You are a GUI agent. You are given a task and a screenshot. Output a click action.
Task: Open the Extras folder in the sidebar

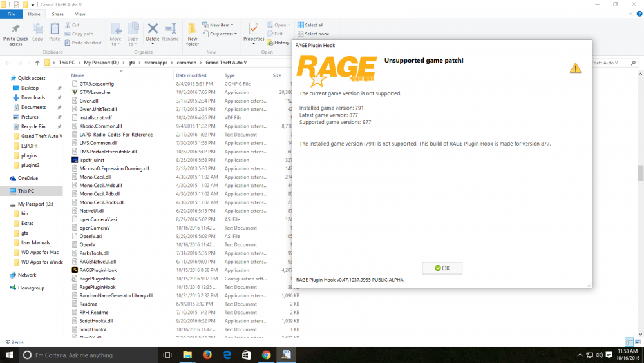coord(27,223)
